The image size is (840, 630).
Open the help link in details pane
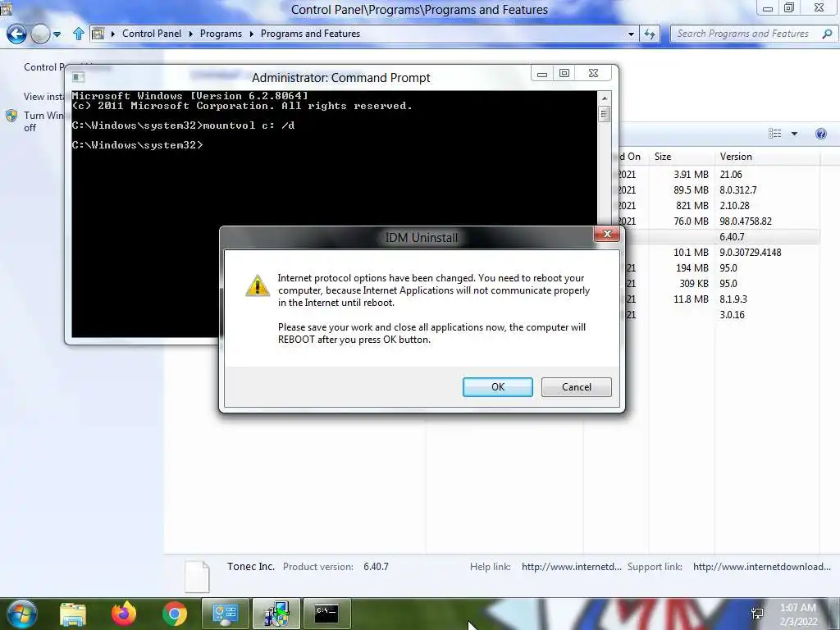tap(571, 566)
